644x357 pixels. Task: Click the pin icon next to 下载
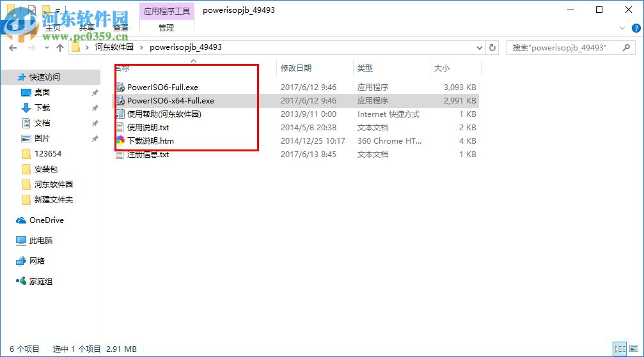click(95, 108)
